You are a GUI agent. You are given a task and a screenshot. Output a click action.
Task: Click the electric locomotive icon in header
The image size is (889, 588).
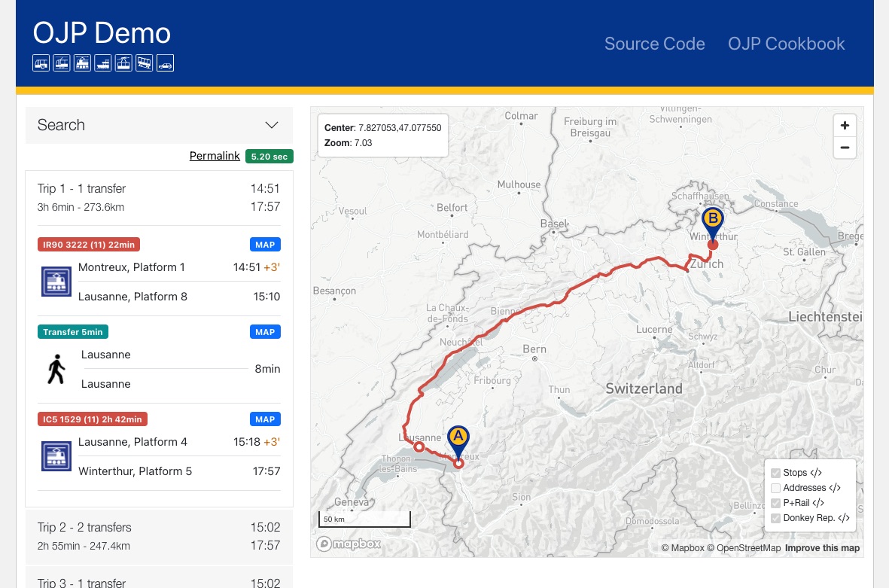click(82, 63)
